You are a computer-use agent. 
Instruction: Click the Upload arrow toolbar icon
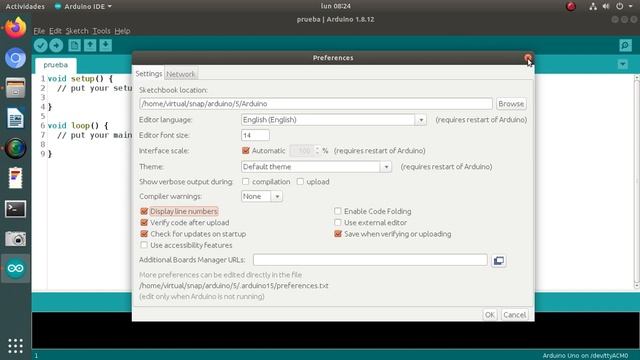[56, 45]
